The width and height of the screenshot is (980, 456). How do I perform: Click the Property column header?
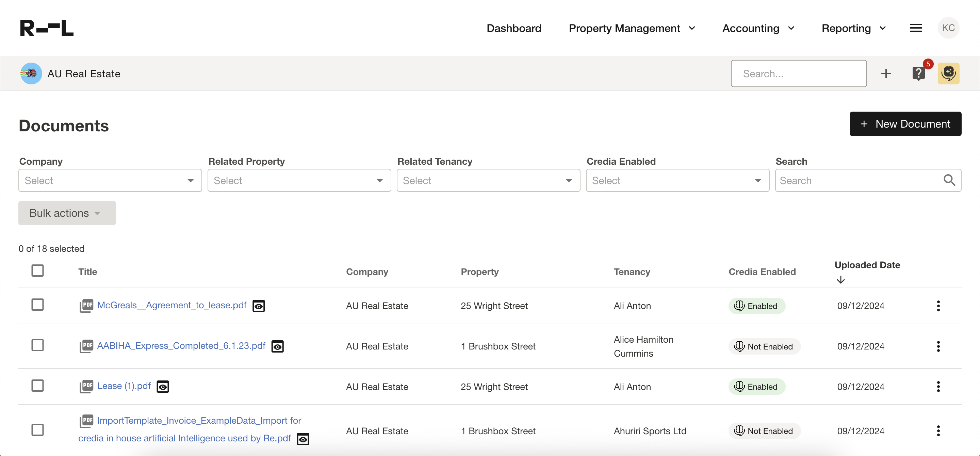click(479, 272)
